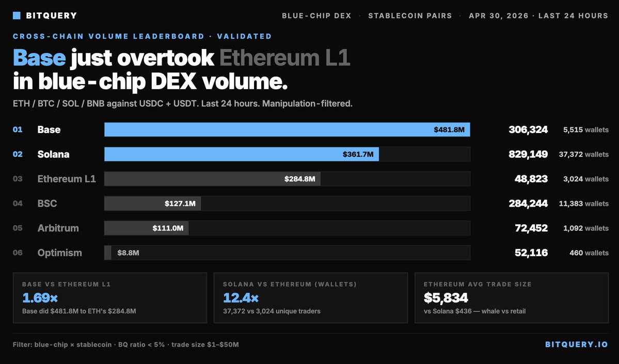Click the 11,383 wallets value
The image size is (619, 364).
pos(583,204)
